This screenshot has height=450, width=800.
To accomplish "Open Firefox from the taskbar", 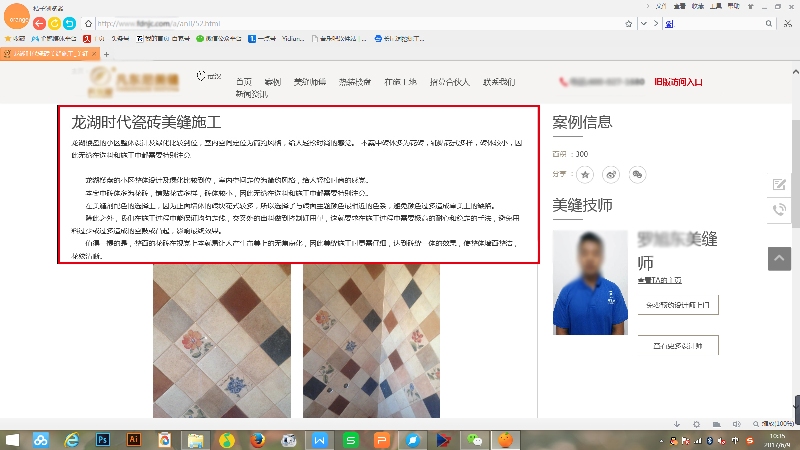I will [258, 440].
